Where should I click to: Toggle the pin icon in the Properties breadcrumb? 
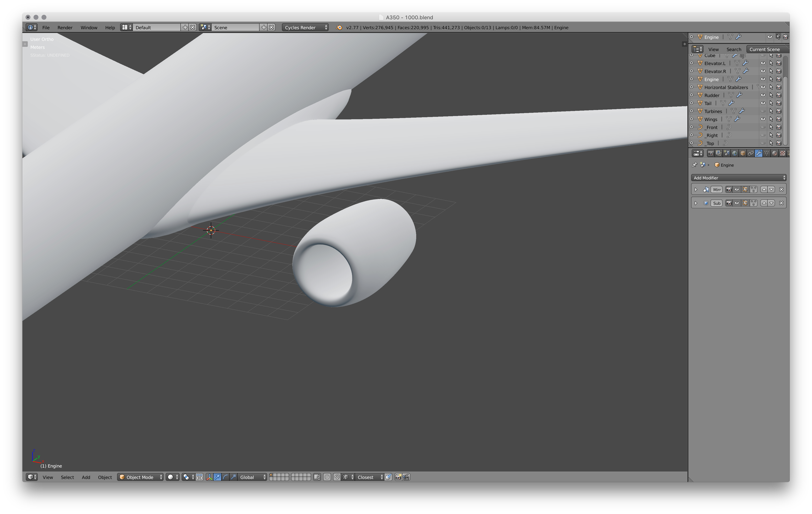(x=694, y=165)
